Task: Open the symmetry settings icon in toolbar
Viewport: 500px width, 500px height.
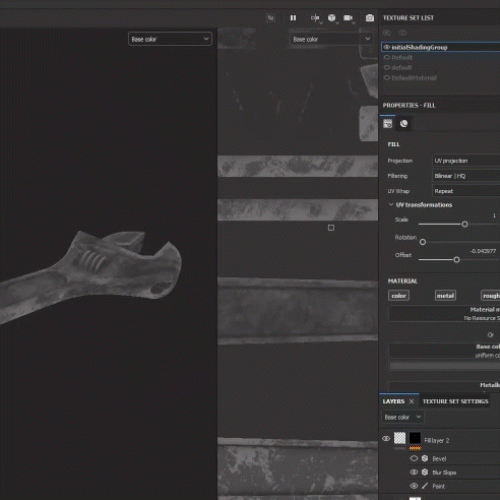Action: pyautogui.click(x=315, y=18)
